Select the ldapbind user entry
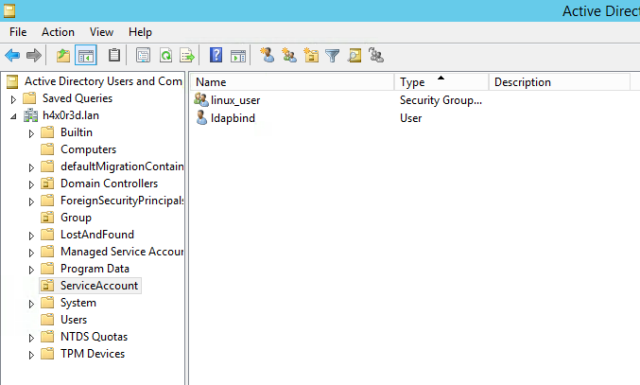The height and width of the screenshot is (385, 640). (x=233, y=118)
